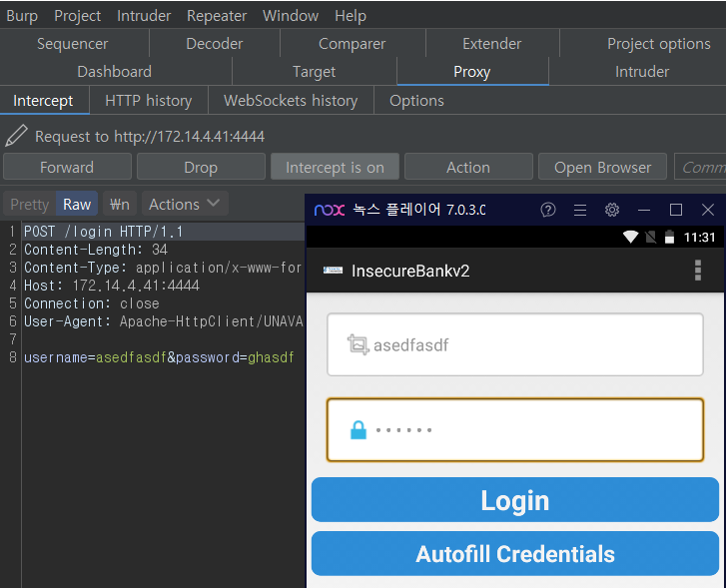
Task: Drop the intercepted request
Action: (201, 167)
